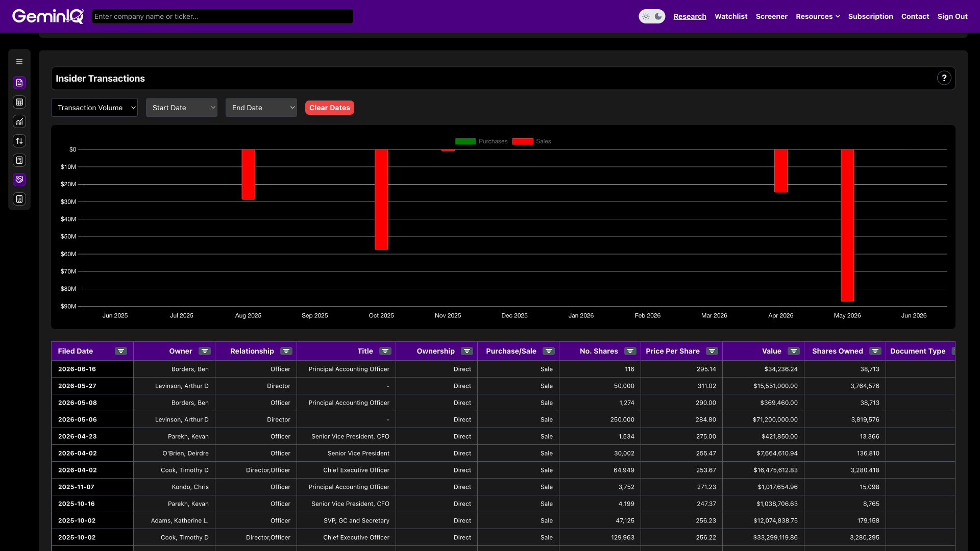The image size is (980, 551).
Task: Open the Watchlist page
Action: tap(731, 16)
